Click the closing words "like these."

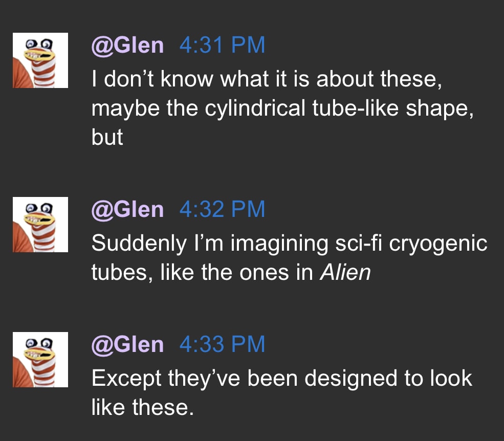143,407
